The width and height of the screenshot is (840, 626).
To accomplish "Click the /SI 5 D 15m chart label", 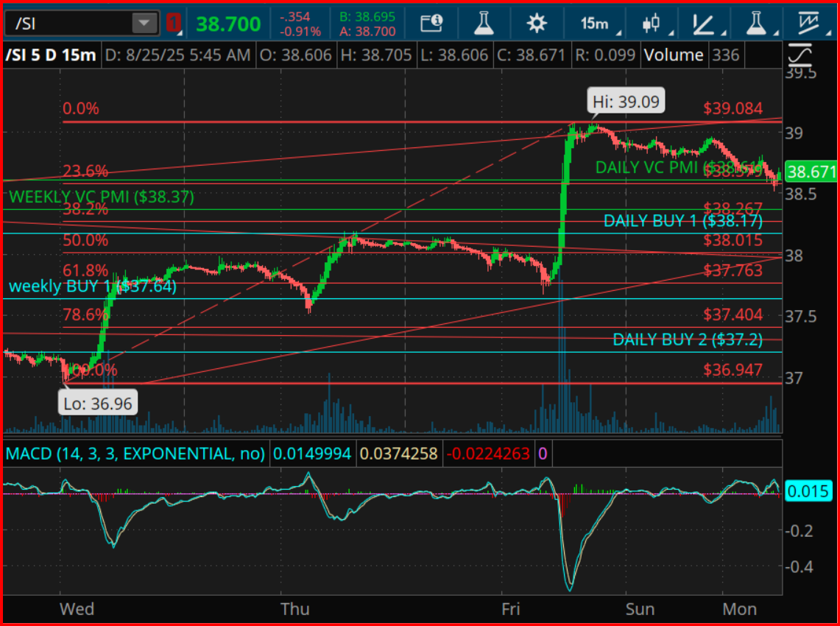I will click(x=50, y=54).
